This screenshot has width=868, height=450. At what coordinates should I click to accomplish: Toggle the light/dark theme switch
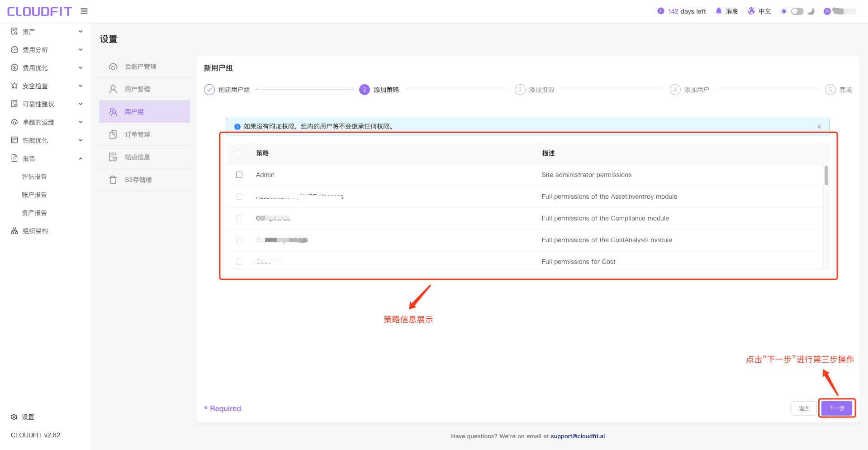[x=797, y=11]
